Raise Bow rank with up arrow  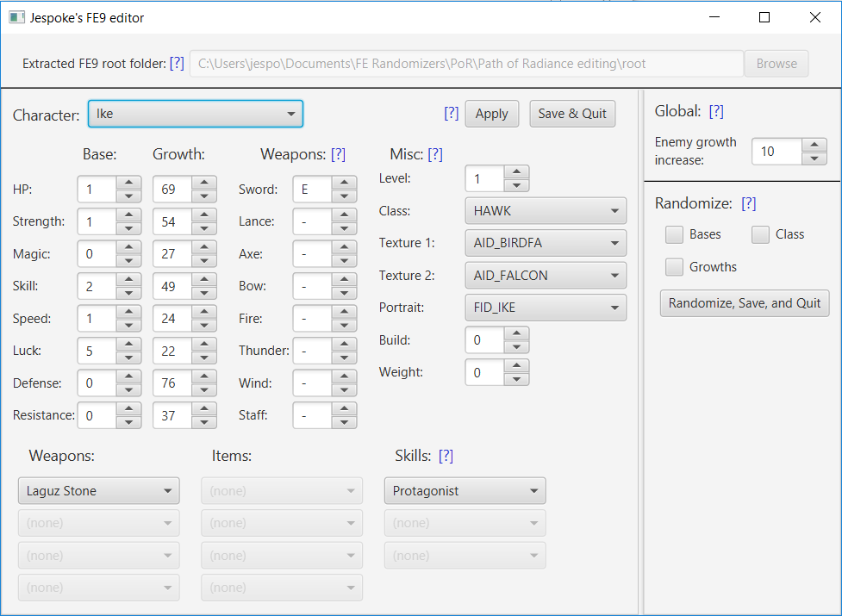point(344,279)
